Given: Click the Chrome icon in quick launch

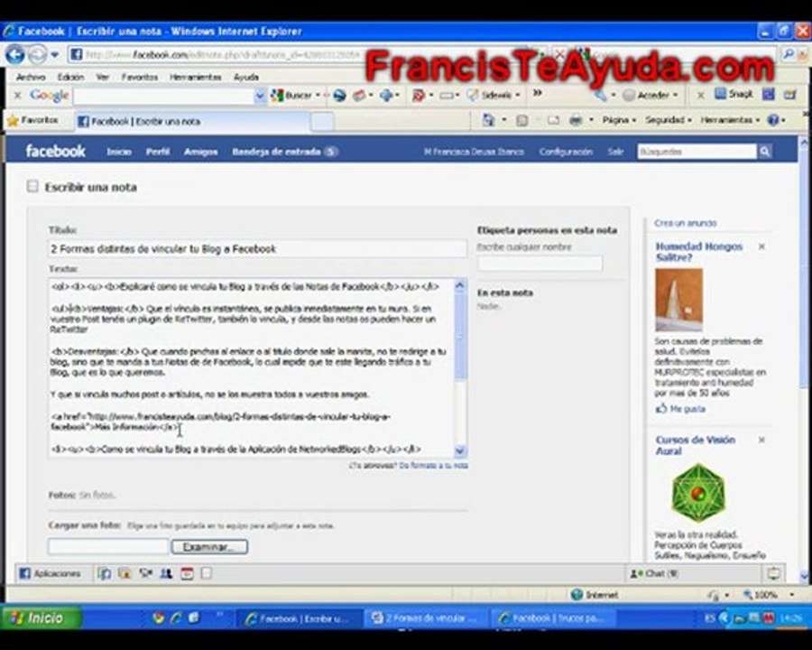Looking at the screenshot, I should pos(159,617).
